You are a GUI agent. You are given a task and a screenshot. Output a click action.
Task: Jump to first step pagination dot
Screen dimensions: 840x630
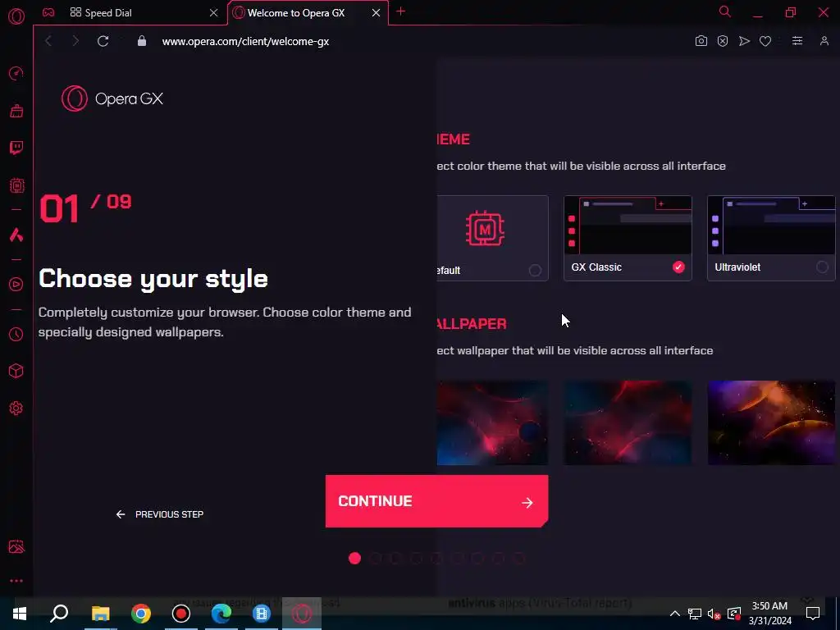point(354,558)
